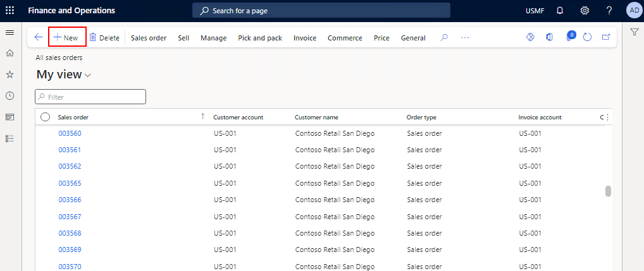
Task: Open the General tab
Action: 413,38
